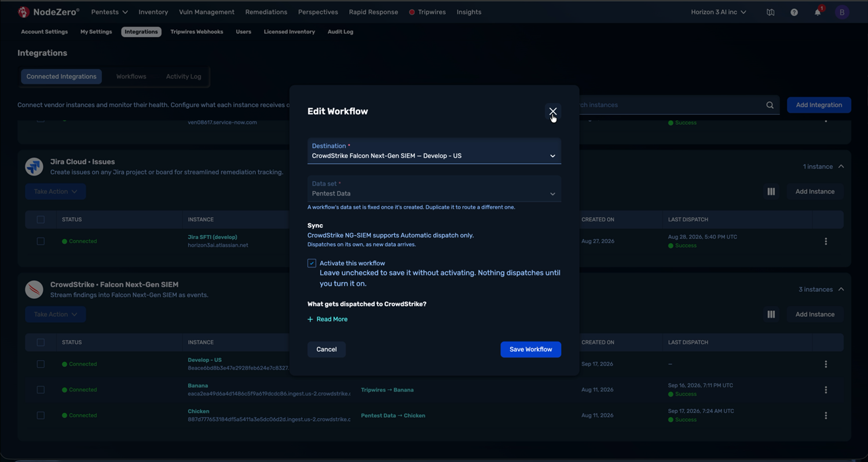Click Add Instance in the CrowdStrike section
This screenshot has width=868, height=462.
tap(815, 314)
